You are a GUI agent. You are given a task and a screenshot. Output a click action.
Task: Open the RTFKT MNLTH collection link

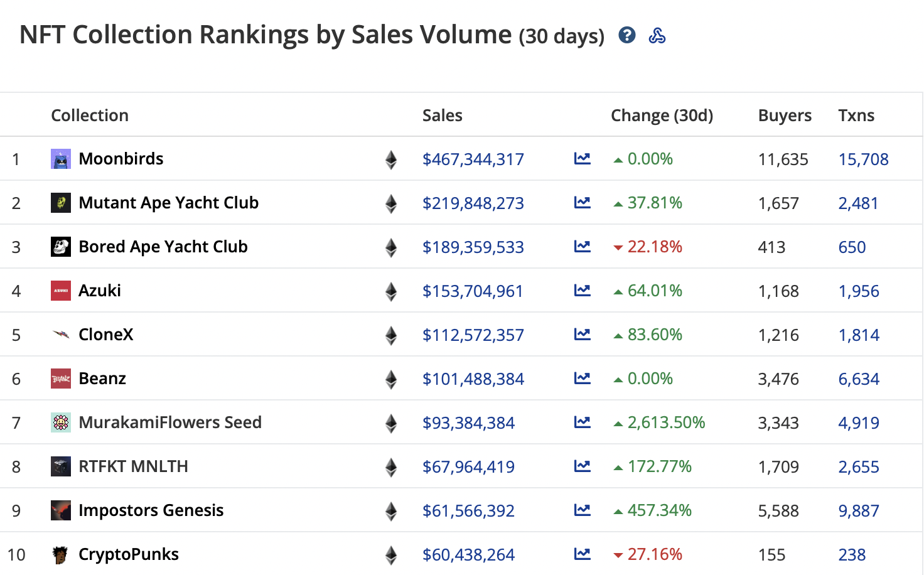(x=133, y=466)
